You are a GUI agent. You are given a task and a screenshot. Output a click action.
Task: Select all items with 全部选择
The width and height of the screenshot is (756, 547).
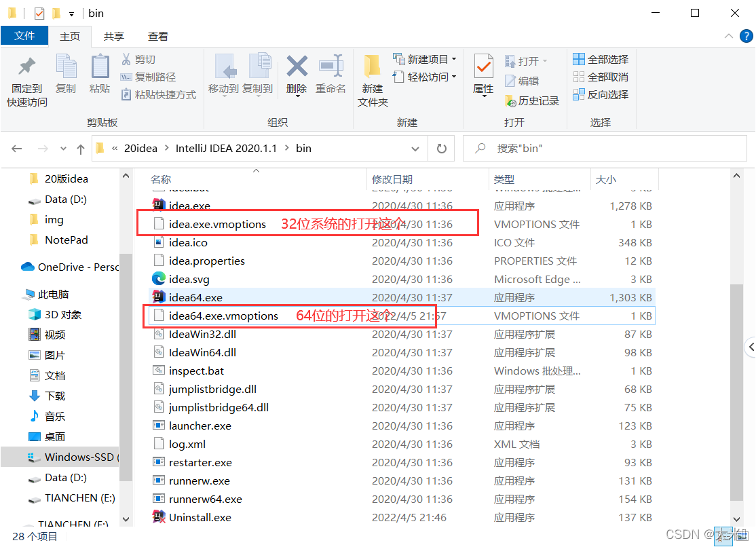(x=601, y=59)
